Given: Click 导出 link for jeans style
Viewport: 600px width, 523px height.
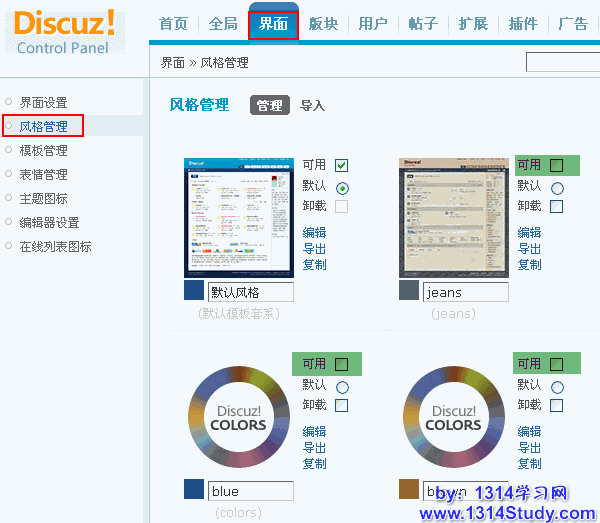Looking at the screenshot, I should (529, 249).
